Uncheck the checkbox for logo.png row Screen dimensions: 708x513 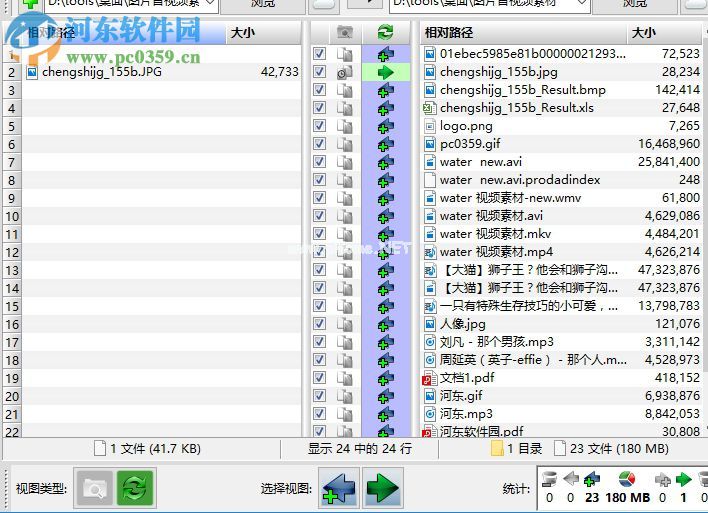coord(319,126)
